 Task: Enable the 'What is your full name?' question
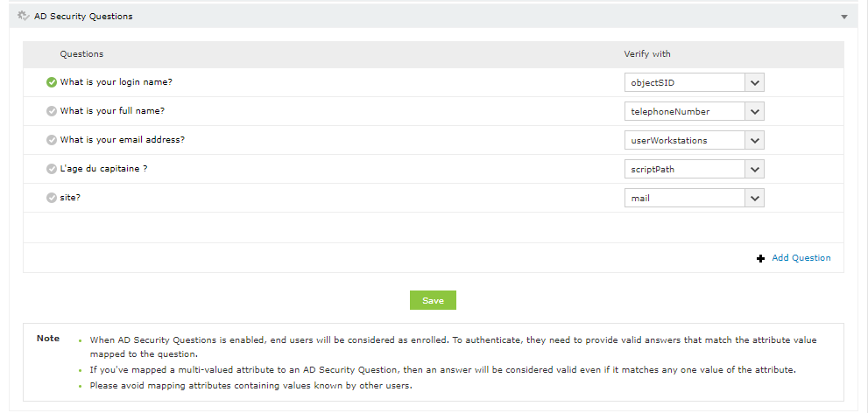pyautogui.click(x=51, y=112)
